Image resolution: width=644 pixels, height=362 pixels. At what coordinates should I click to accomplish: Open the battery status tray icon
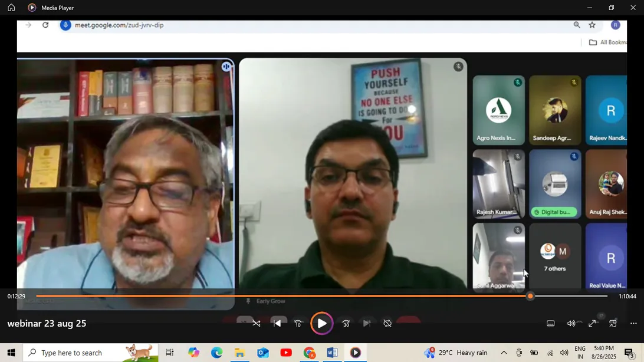coord(534,353)
